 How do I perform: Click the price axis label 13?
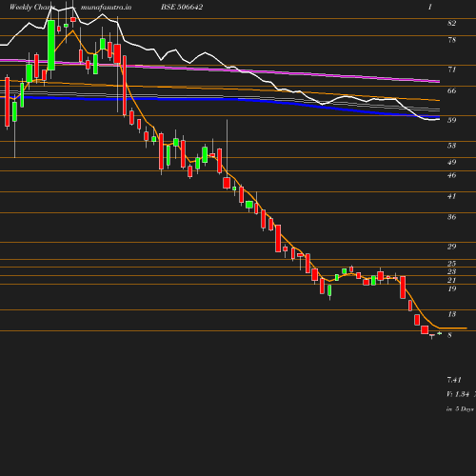tap(451, 314)
